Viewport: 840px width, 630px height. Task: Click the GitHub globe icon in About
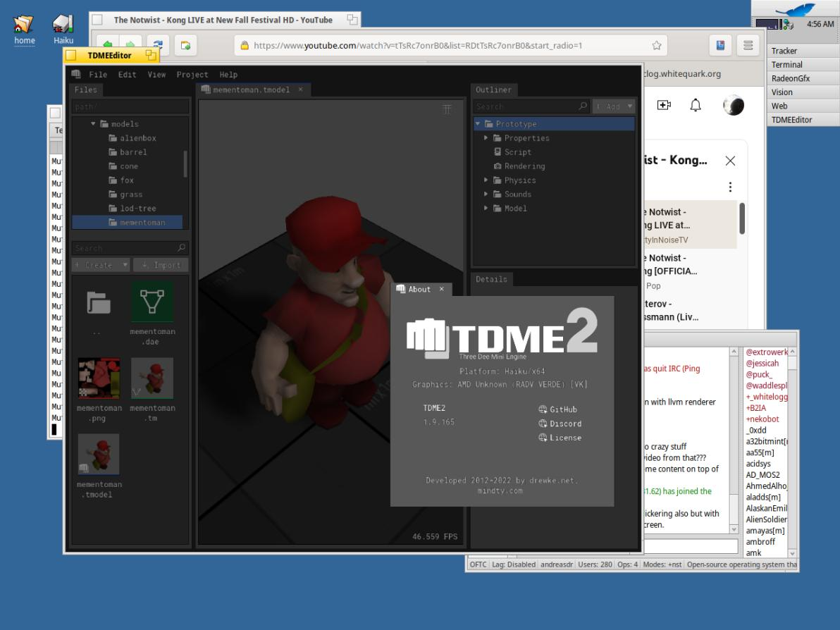click(x=543, y=409)
